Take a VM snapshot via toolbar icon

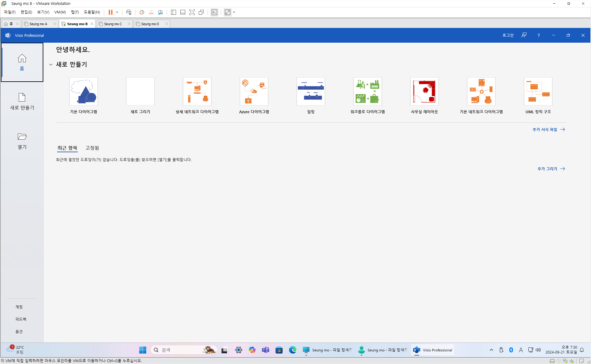[142, 12]
